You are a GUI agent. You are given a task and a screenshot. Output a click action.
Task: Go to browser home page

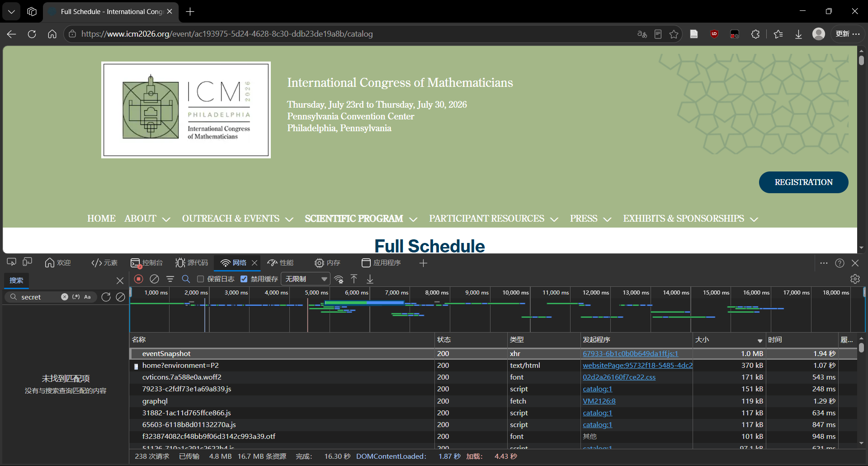52,34
